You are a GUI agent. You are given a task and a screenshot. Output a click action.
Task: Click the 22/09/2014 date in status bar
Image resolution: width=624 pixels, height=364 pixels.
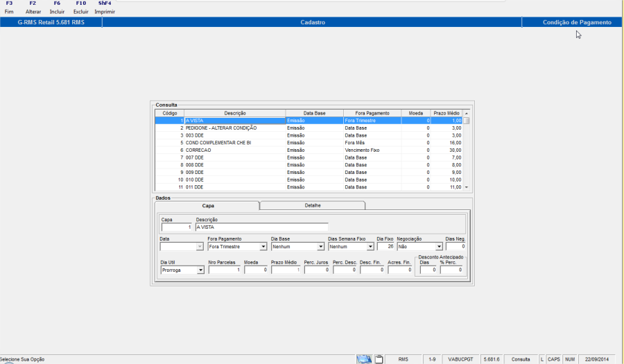pyautogui.click(x=596, y=359)
